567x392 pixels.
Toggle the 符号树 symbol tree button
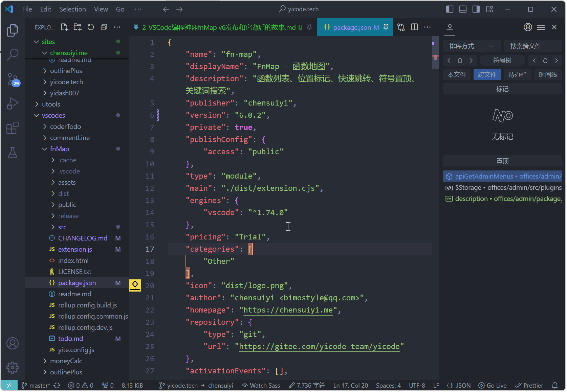point(502,61)
